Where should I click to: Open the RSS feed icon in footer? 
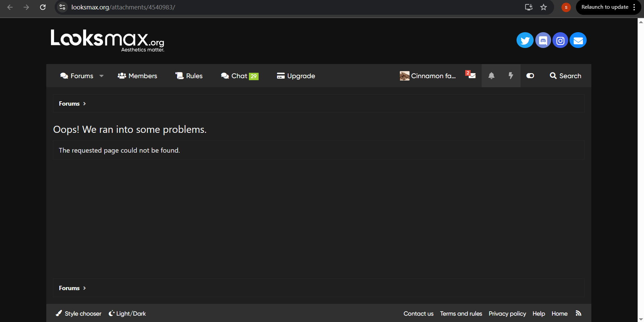tap(578, 313)
